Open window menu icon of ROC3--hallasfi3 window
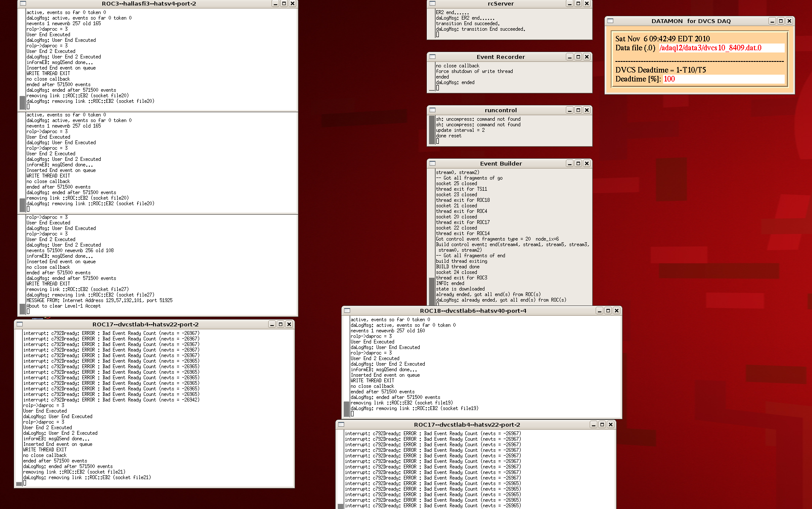Image resolution: width=812 pixels, height=509 pixels. tap(23, 3)
